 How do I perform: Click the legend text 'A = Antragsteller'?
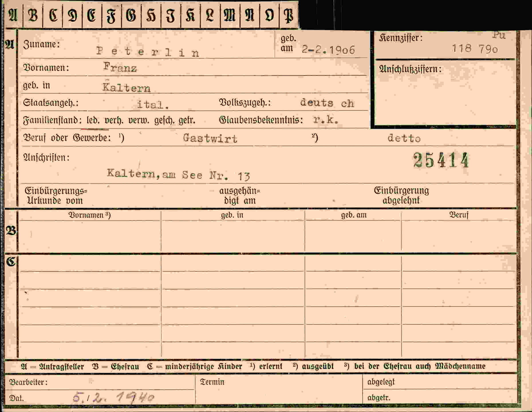52,367
